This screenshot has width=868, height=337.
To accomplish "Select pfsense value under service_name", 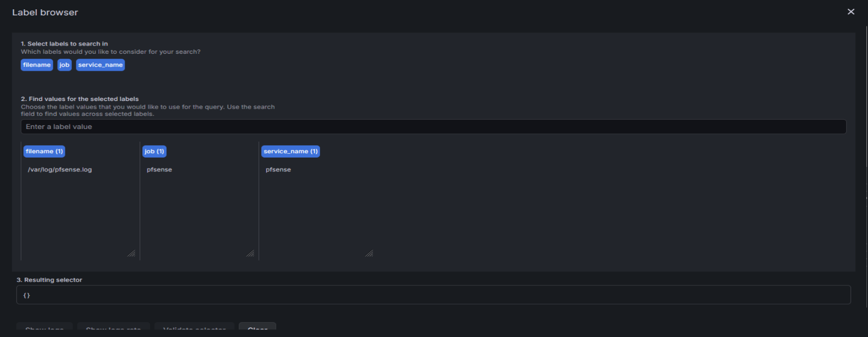I will pos(278,170).
